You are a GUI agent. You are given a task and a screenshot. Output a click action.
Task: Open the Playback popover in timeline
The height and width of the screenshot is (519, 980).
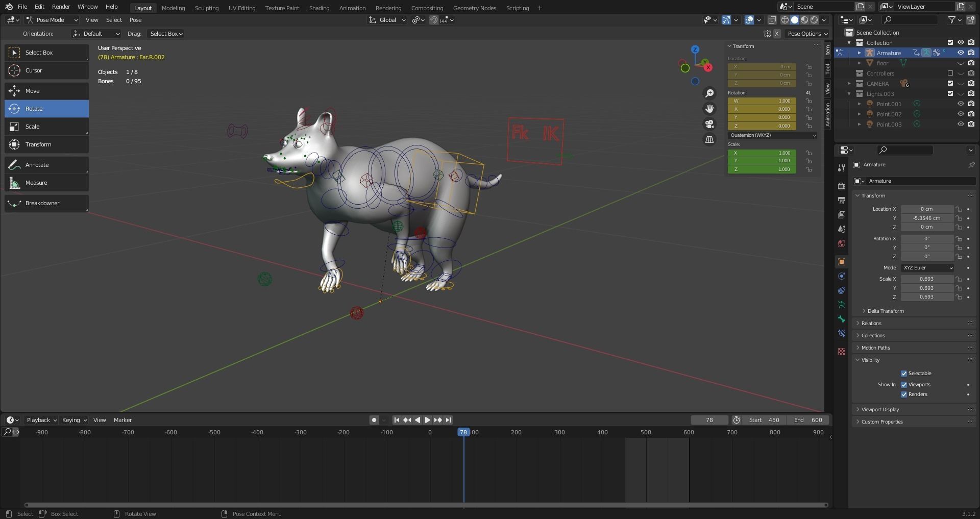41,420
